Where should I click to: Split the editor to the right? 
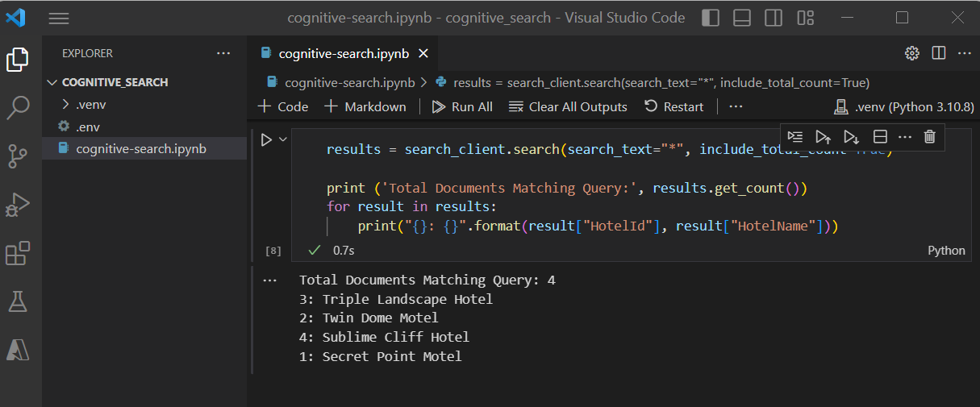tap(939, 53)
